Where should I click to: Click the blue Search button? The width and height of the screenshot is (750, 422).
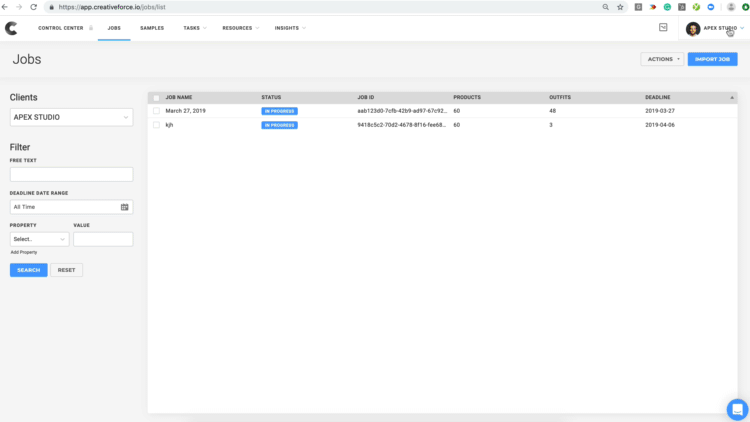28,270
